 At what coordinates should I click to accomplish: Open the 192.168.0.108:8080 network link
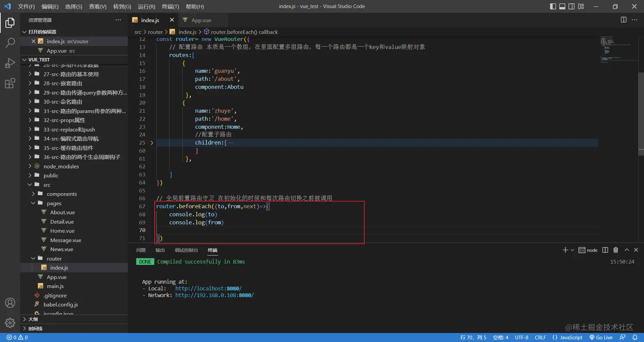point(214,295)
